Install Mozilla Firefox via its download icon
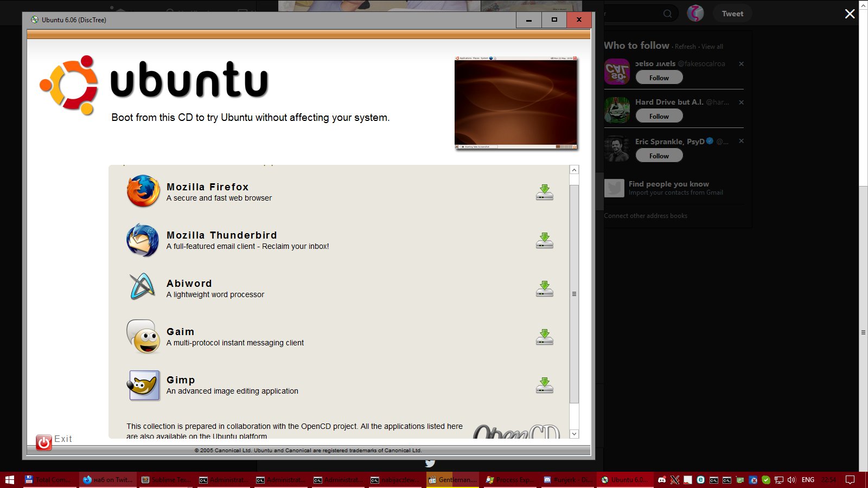Image resolution: width=868 pixels, height=488 pixels. 544,192
